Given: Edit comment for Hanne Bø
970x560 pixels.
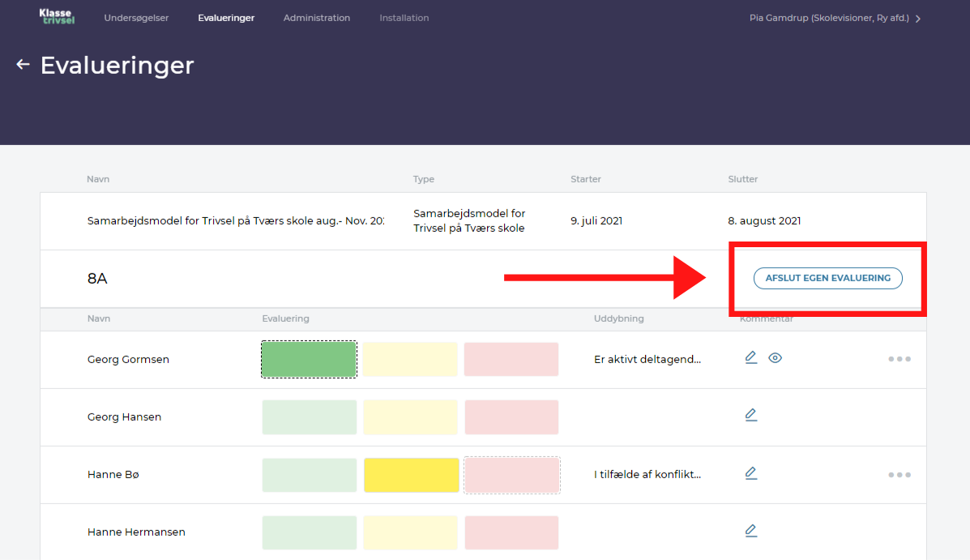Looking at the screenshot, I should tap(751, 473).
